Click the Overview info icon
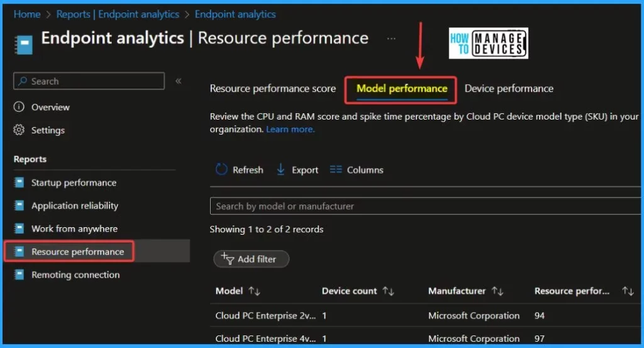The image size is (644, 348). (19, 107)
